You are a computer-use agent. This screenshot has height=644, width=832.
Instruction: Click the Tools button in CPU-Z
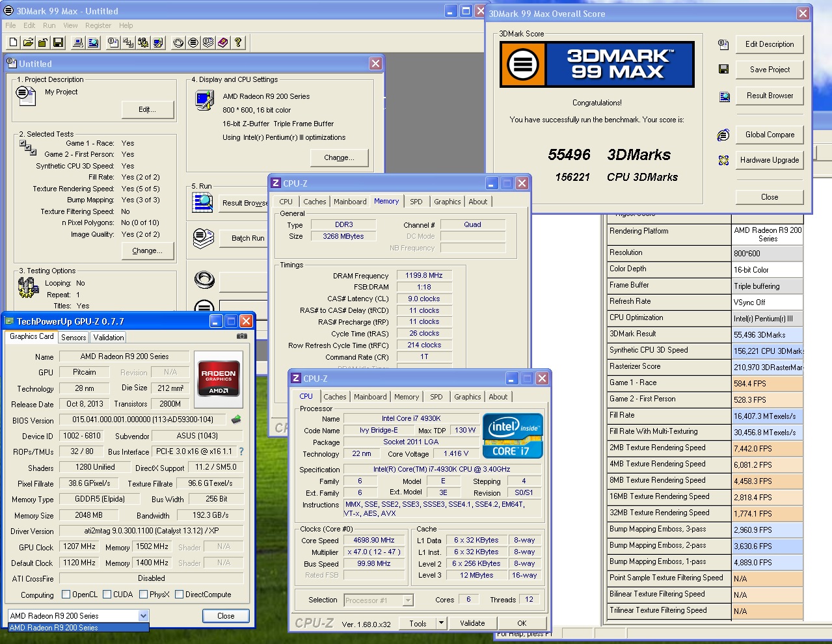pyautogui.click(x=418, y=623)
